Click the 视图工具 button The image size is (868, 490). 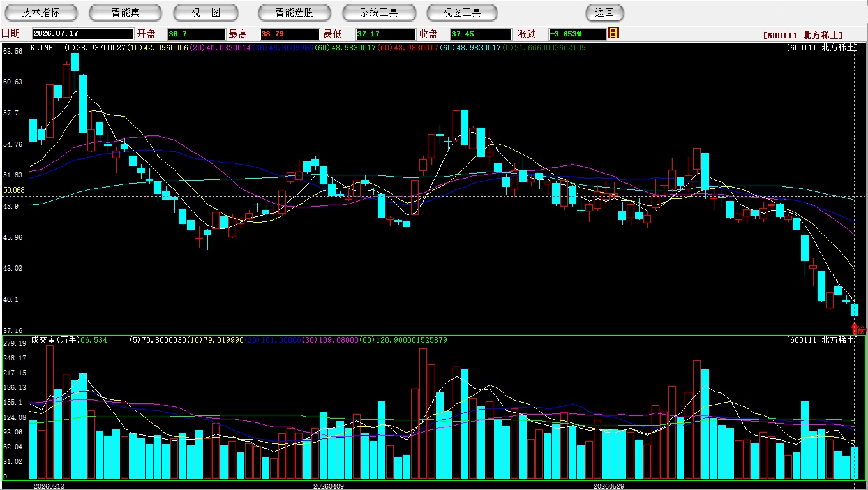(463, 12)
